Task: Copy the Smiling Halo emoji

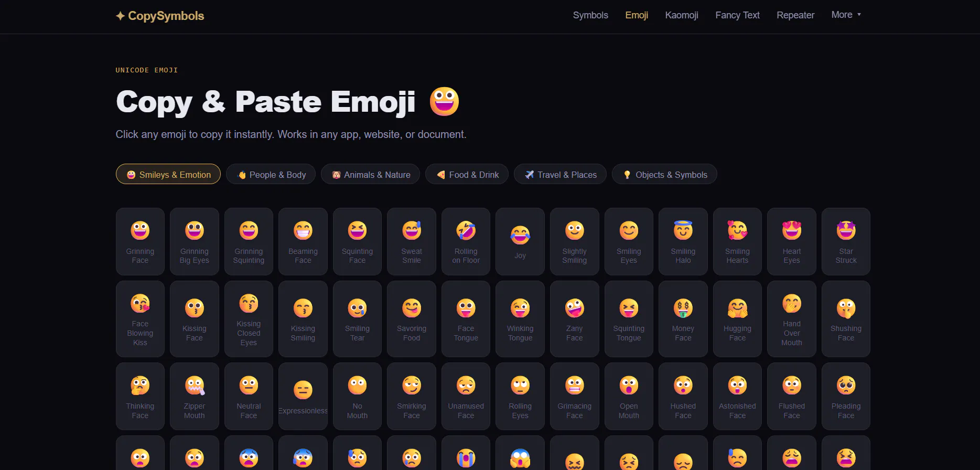Action: (683, 241)
